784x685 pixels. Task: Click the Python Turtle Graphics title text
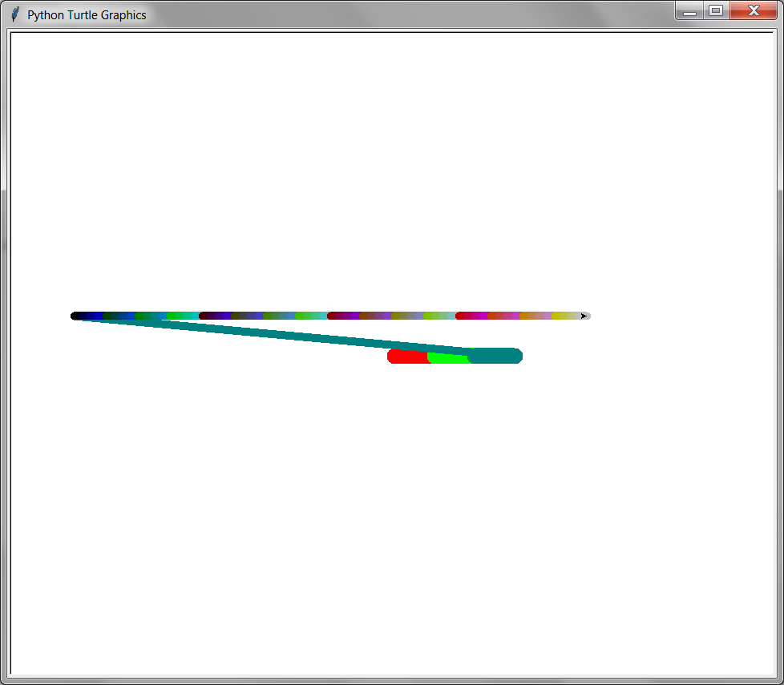(87, 15)
